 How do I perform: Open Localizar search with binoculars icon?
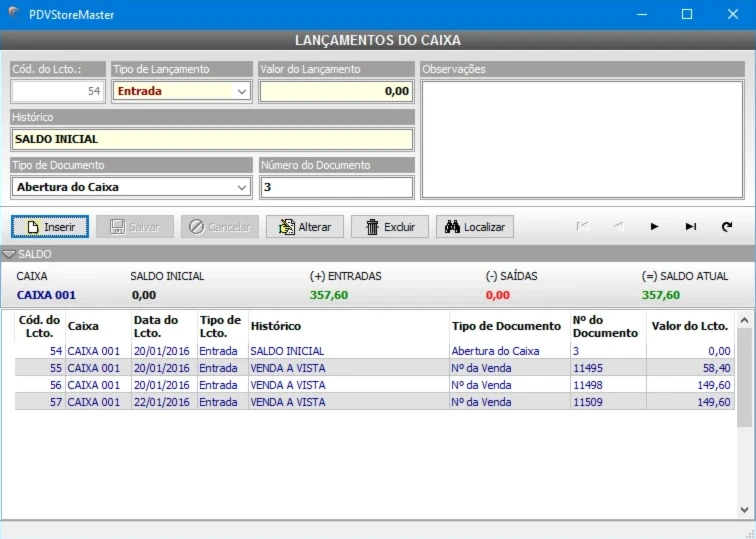475,227
